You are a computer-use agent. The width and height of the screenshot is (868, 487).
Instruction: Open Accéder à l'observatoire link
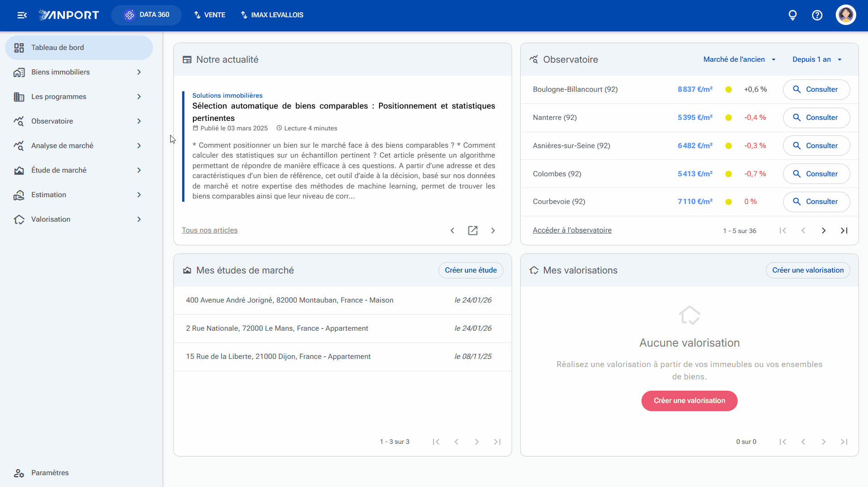tap(572, 230)
